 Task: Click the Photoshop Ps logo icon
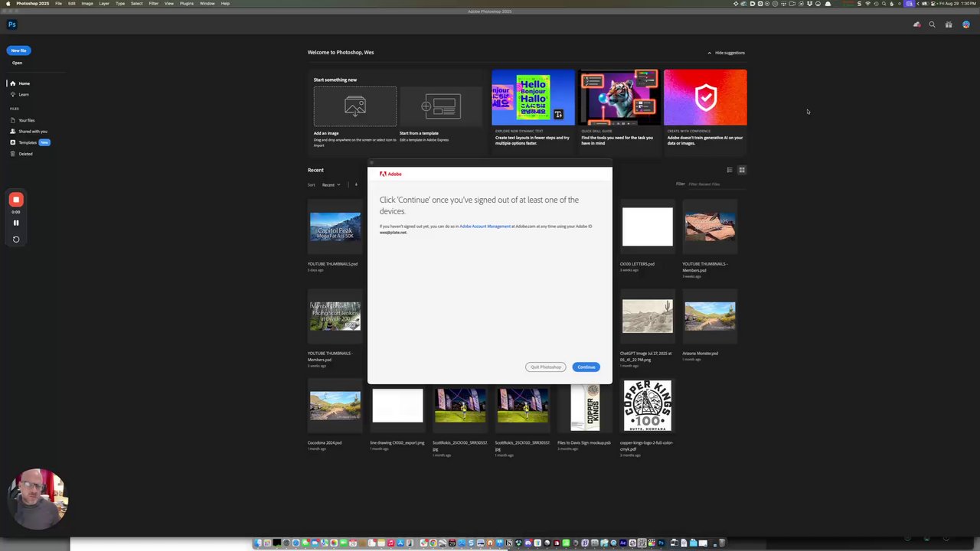(11, 24)
